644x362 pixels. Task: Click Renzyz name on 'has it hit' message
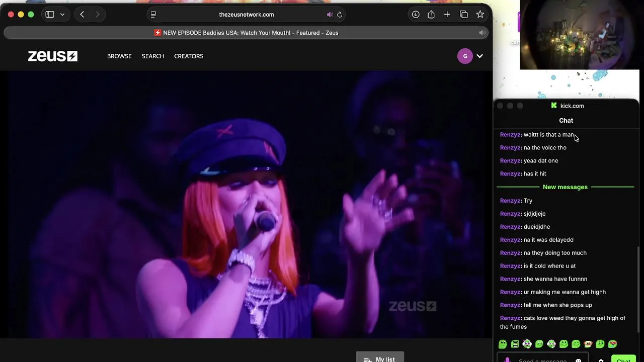click(510, 174)
